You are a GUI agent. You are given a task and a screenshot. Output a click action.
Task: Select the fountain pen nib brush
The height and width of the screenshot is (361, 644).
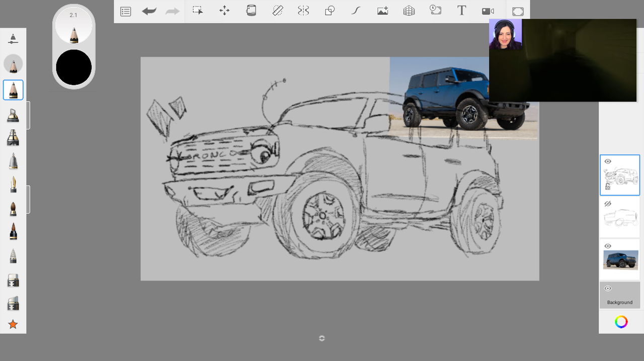[x=13, y=184]
